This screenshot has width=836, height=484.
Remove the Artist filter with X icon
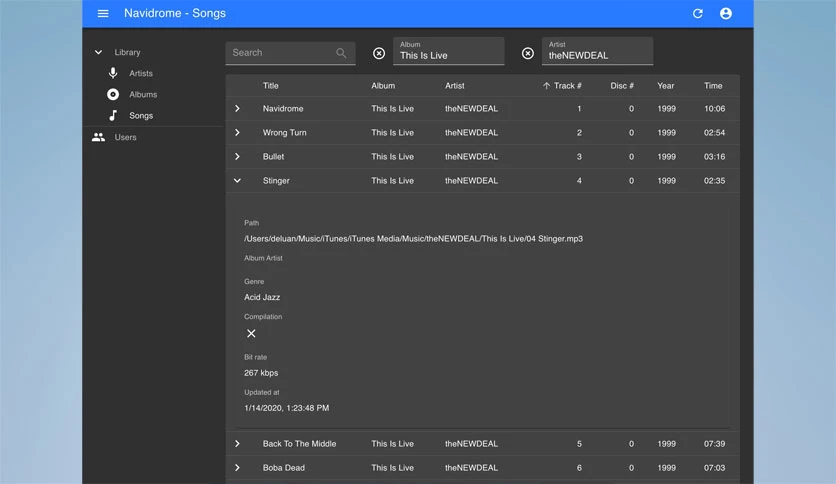pos(527,53)
